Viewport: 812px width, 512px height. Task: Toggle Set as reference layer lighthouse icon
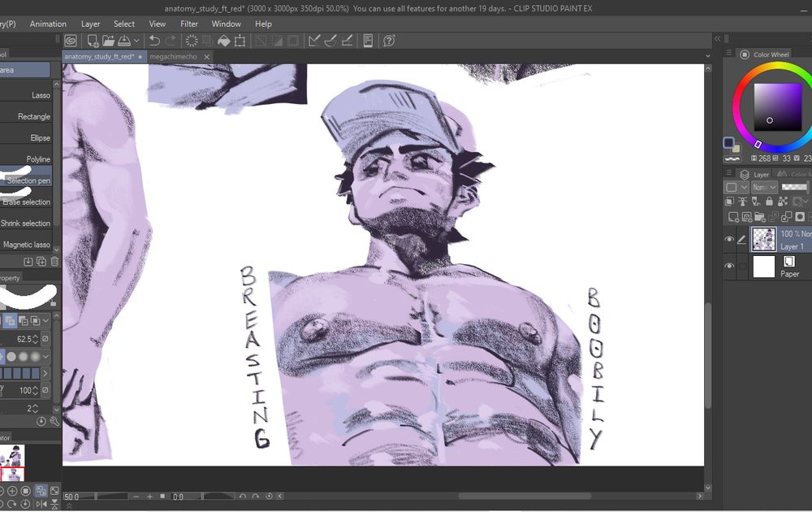point(743,201)
